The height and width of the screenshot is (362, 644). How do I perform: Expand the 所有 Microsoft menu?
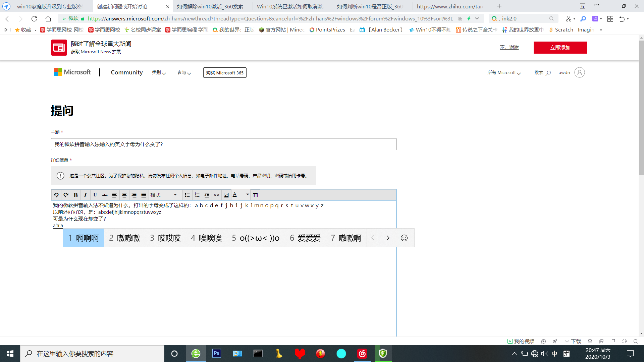pyautogui.click(x=504, y=73)
